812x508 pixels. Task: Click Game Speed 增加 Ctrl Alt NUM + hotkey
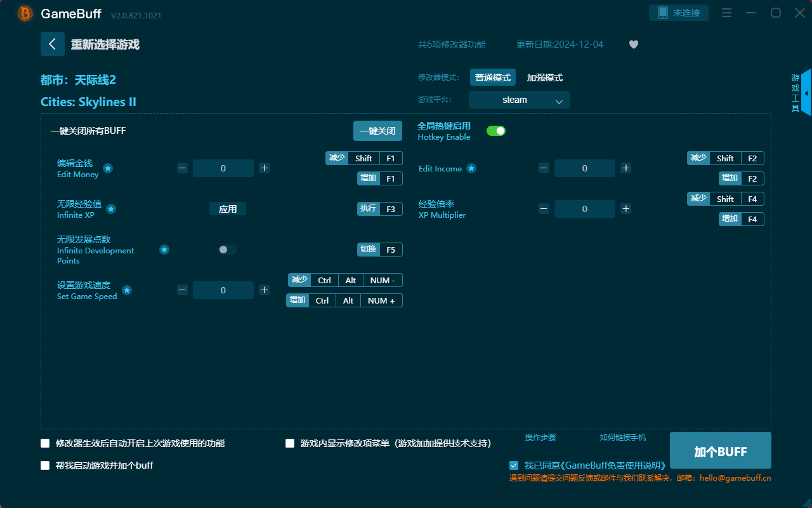click(x=344, y=300)
